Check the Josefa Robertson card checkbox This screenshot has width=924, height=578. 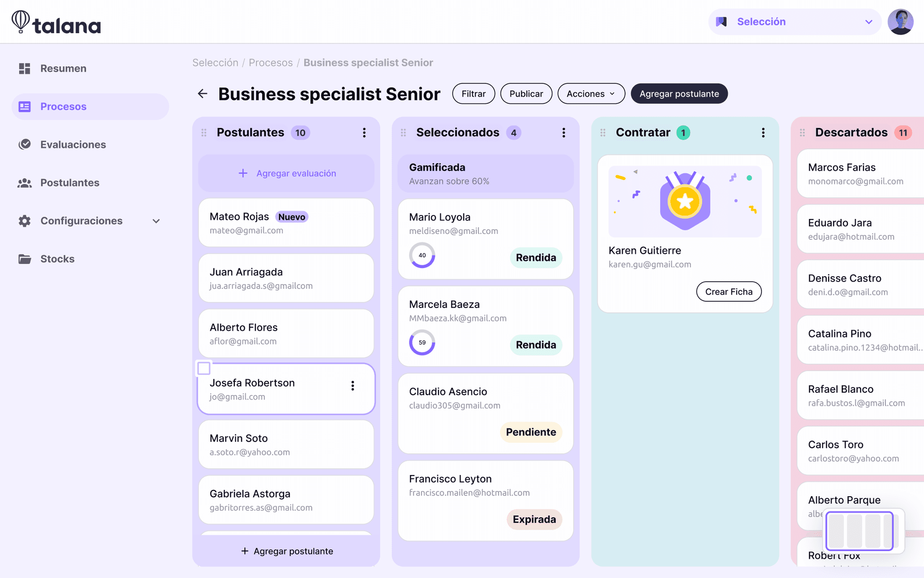tap(204, 369)
